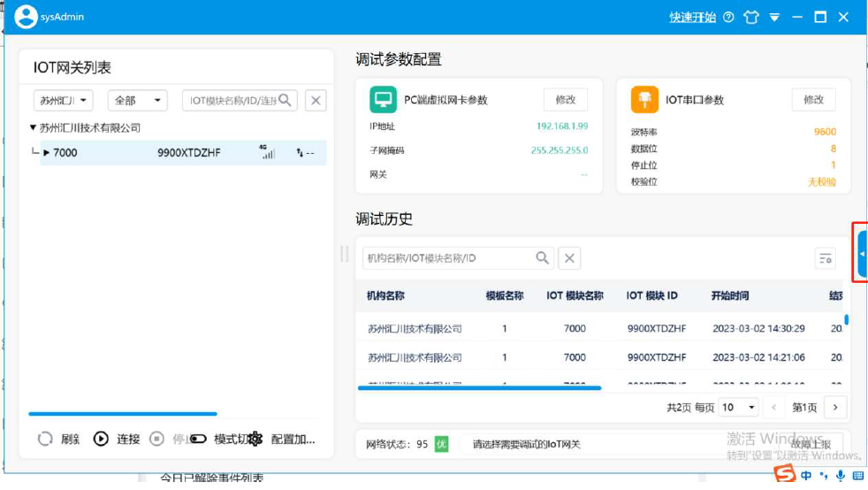Toggle the 中 Chinese input mode
The height and width of the screenshot is (490, 868).
pyautogui.click(x=806, y=476)
